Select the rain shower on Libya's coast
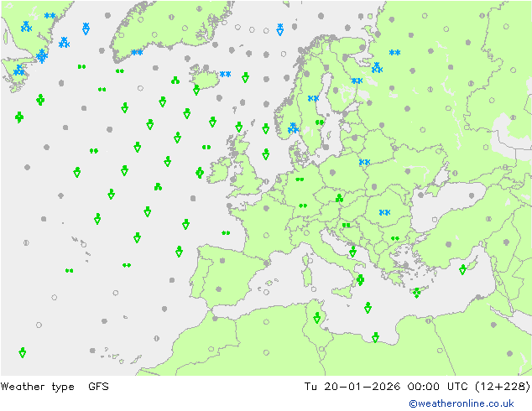 pyautogui.click(x=375, y=337)
